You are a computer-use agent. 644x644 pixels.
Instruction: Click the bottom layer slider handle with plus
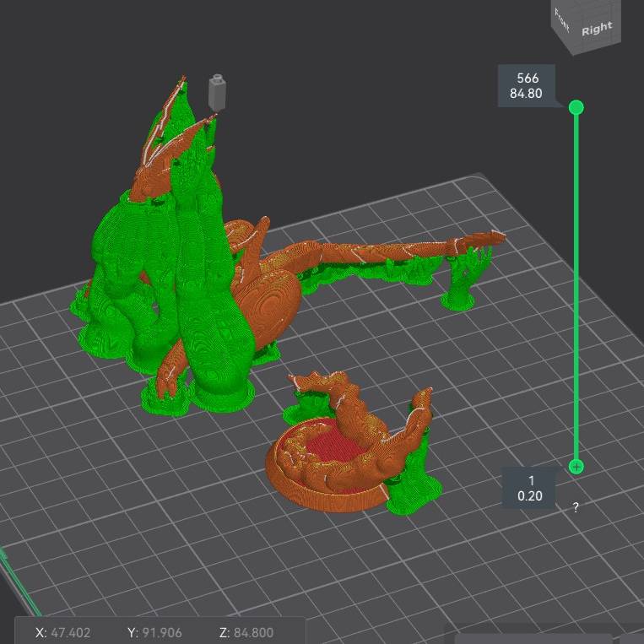(576, 467)
